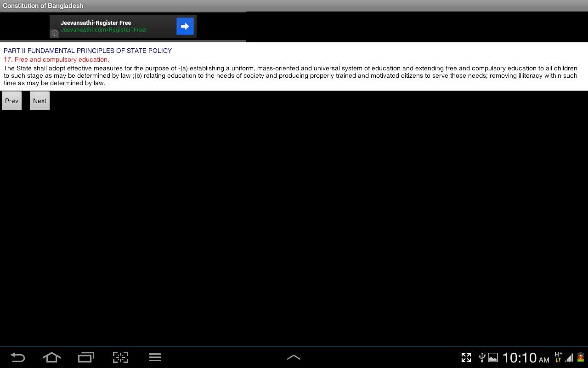Open the Jeevansathi.com/Register-Free link
The image size is (588, 368).
click(x=103, y=30)
